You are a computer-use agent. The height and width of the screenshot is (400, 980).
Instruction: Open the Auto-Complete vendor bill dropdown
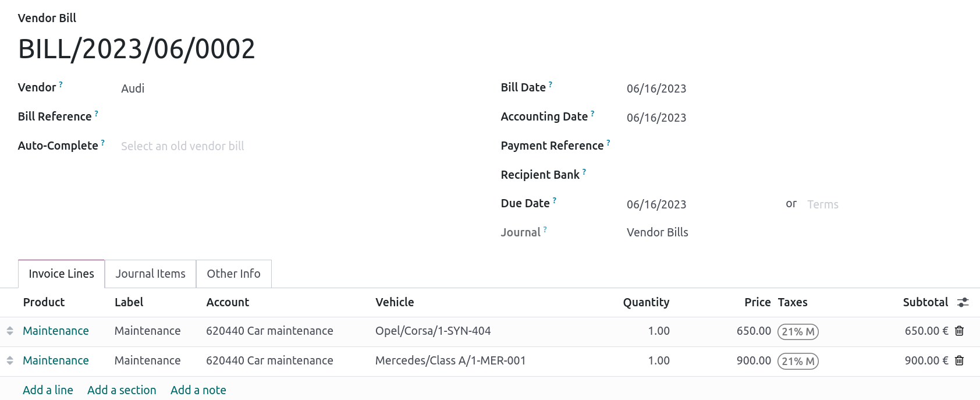click(233, 146)
